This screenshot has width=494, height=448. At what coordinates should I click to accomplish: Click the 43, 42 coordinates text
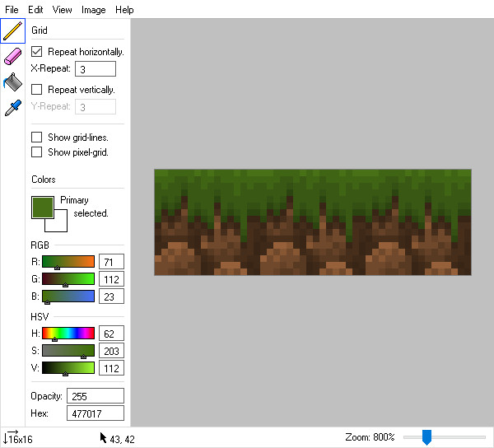click(122, 439)
